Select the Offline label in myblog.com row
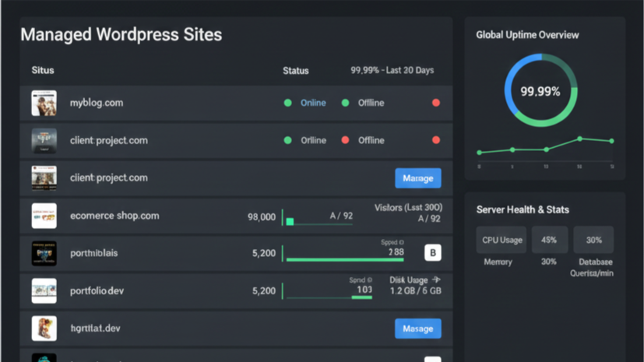The image size is (644, 362). (x=371, y=103)
